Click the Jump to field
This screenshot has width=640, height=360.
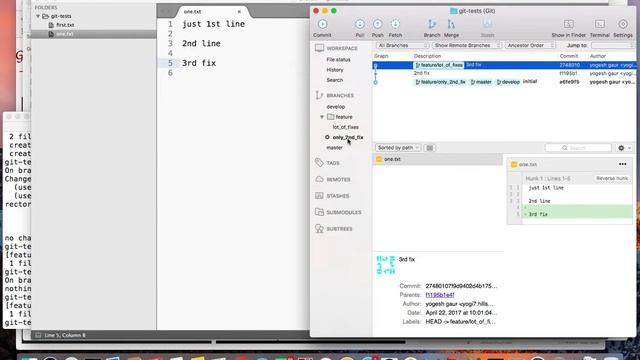click(613, 45)
